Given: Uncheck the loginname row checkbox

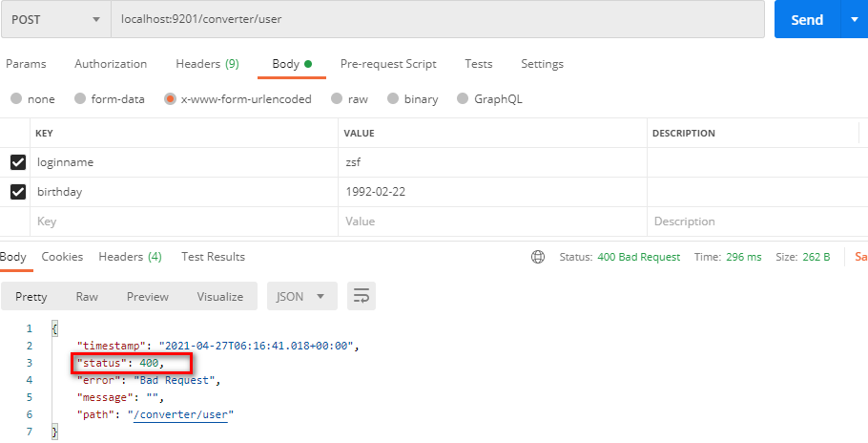Looking at the screenshot, I should [x=18, y=162].
